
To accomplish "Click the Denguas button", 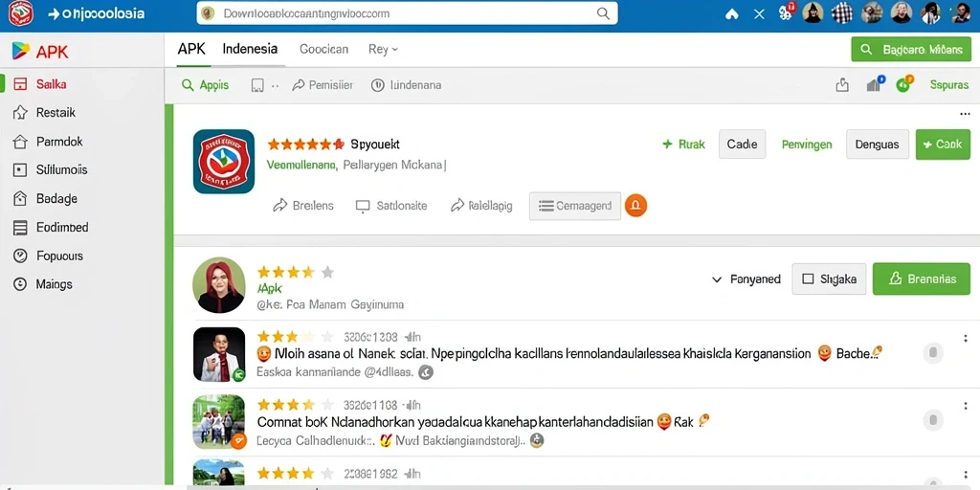I will [878, 145].
